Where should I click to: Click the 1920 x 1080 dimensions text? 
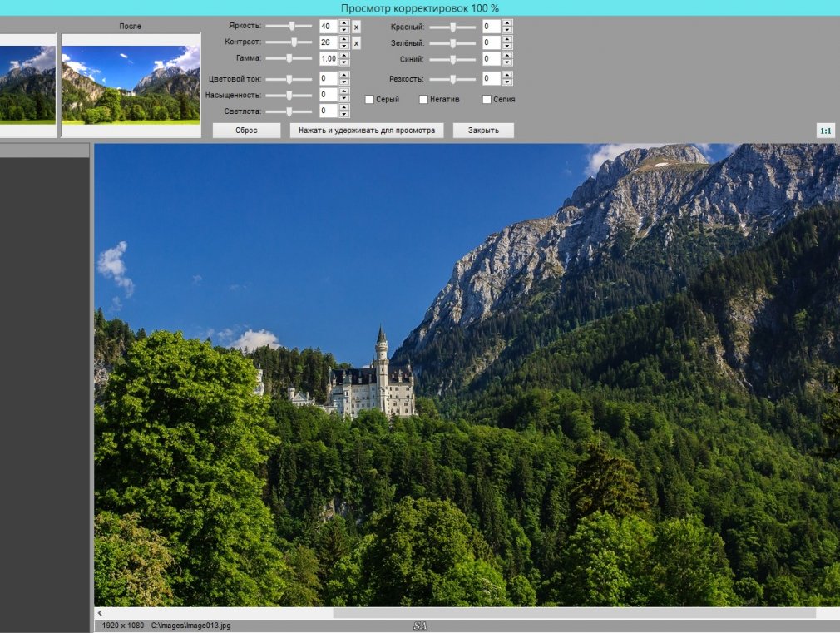[123, 626]
